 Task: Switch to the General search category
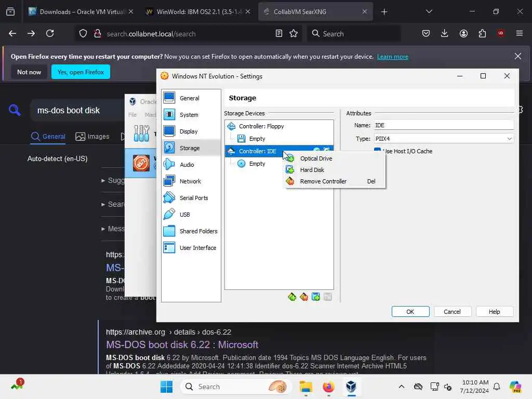(48, 137)
